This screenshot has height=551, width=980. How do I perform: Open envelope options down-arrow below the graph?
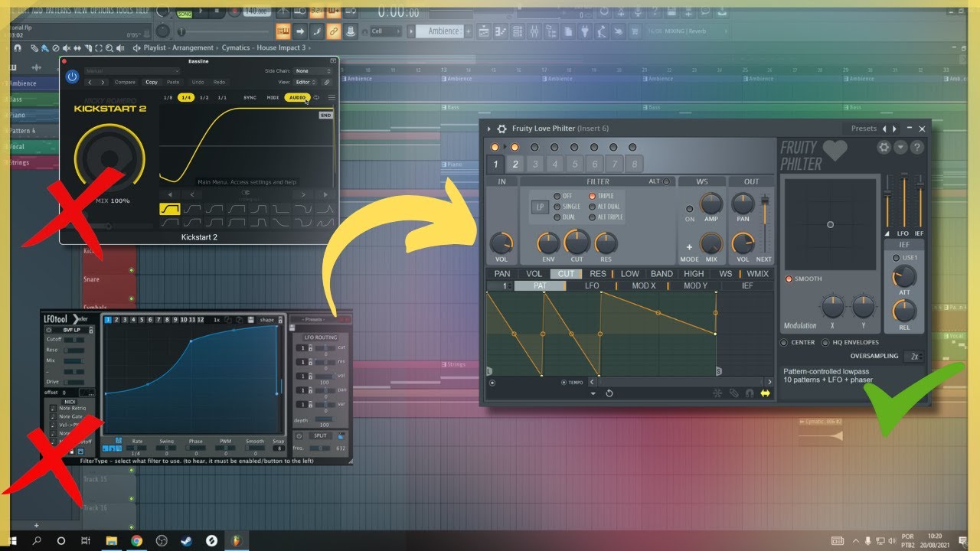[x=593, y=393]
